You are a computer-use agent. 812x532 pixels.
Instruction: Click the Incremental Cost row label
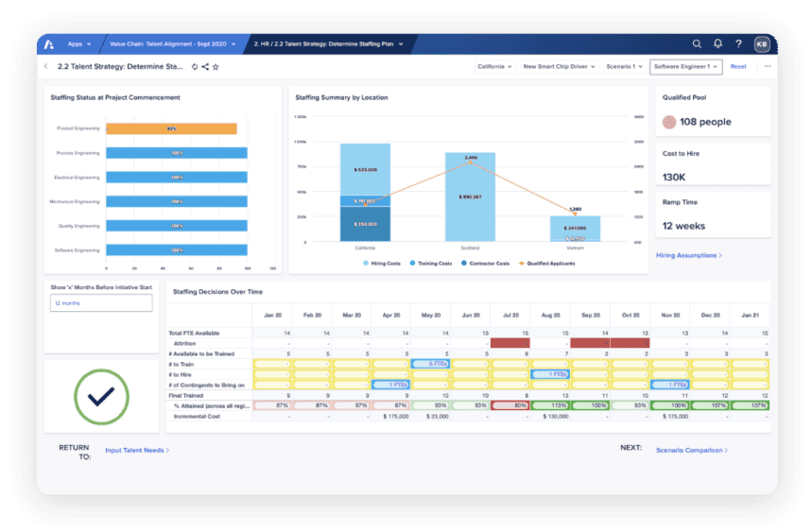point(197,417)
